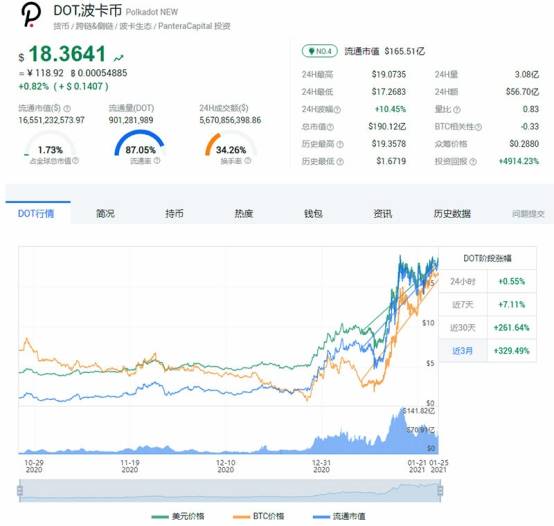Switch to the 简况 tab
The image size is (554, 526).
point(105,213)
